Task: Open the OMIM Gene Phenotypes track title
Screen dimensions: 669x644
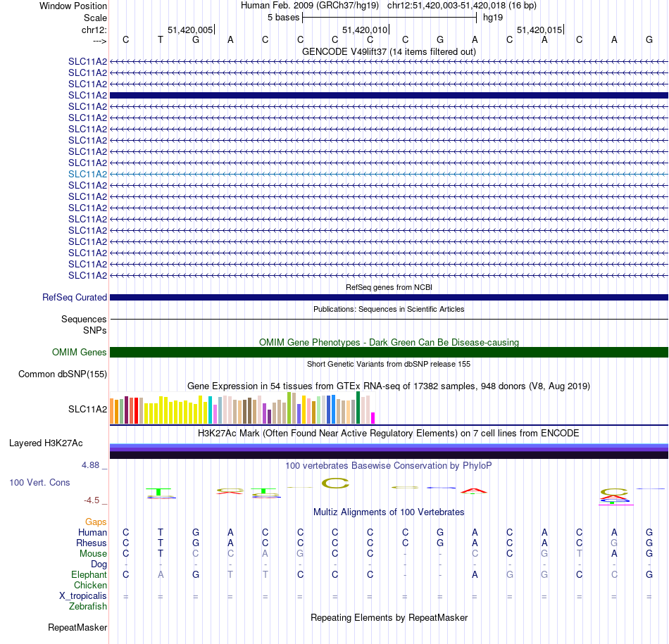Action: (389, 342)
